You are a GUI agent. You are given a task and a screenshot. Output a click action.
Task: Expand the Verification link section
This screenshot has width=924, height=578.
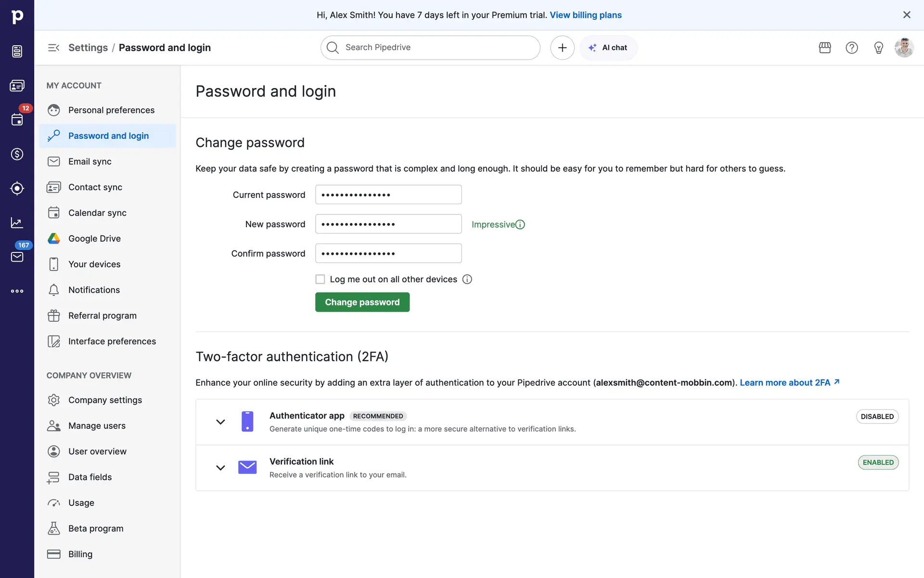pyautogui.click(x=220, y=468)
